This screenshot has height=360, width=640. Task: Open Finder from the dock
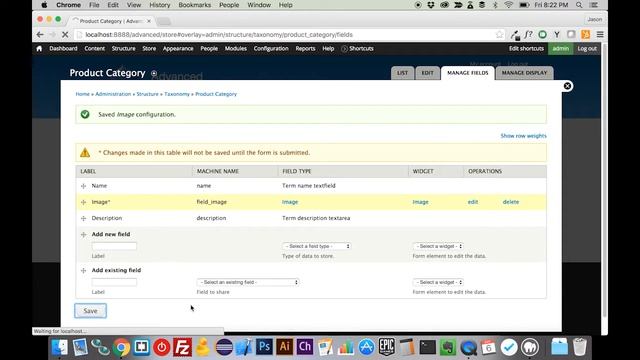[60, 347]
